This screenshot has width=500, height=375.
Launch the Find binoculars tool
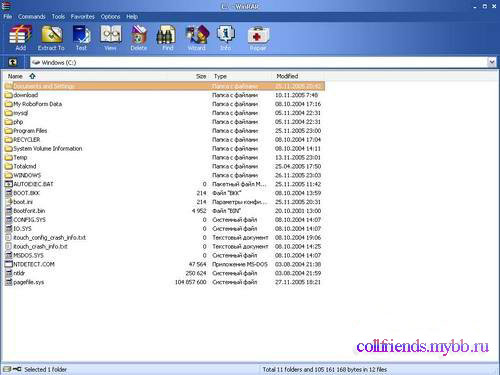167,37
